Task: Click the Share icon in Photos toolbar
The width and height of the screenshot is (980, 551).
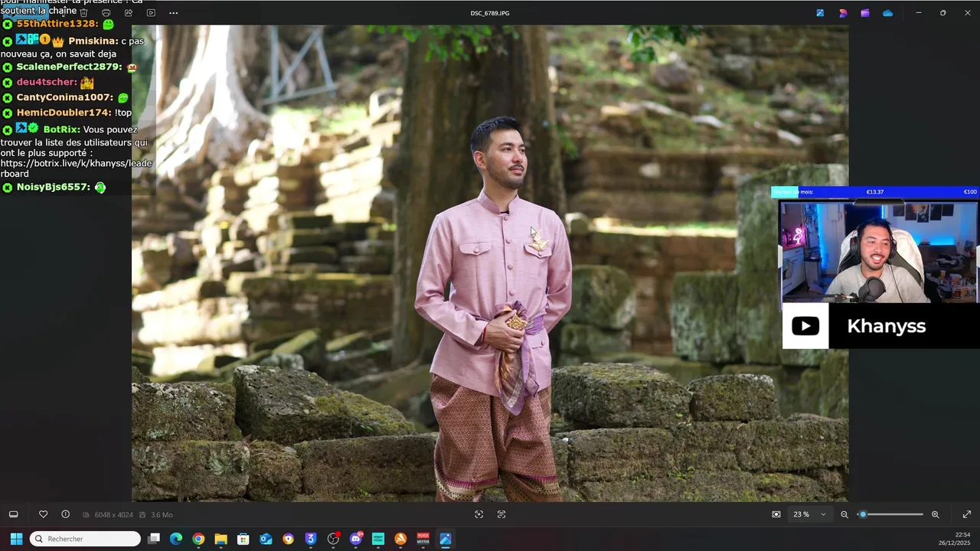Action: click(128, 13)
